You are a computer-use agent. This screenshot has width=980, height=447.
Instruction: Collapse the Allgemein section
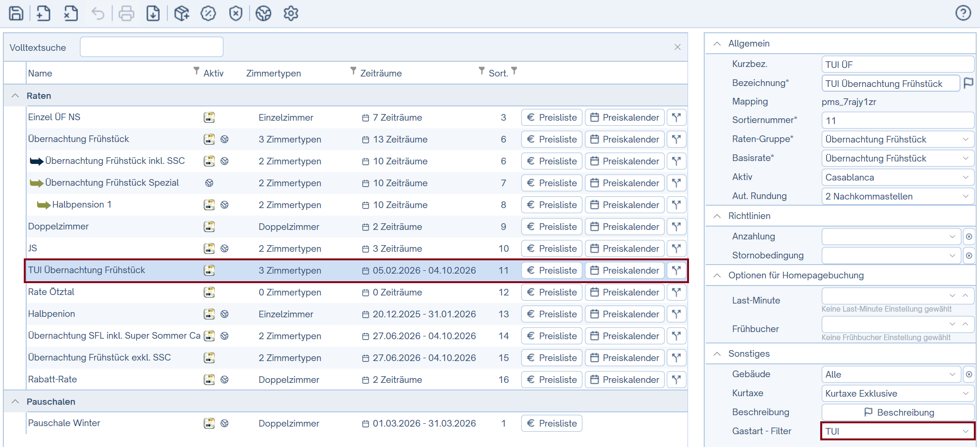717,44
